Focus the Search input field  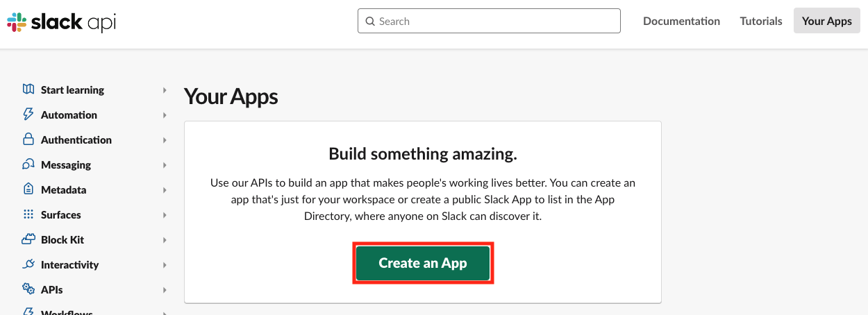click(x=489, y=21)
